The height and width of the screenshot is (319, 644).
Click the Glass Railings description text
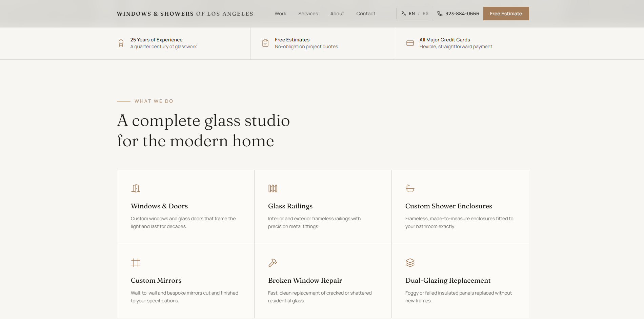pos(315,222)
